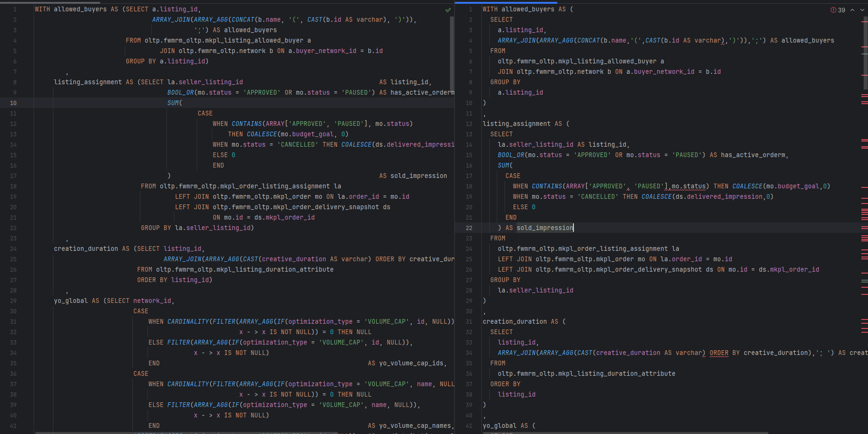Jump to next highlighted error arrow
The height and width of the screenshot is (434, 868).
coord(862,10)
